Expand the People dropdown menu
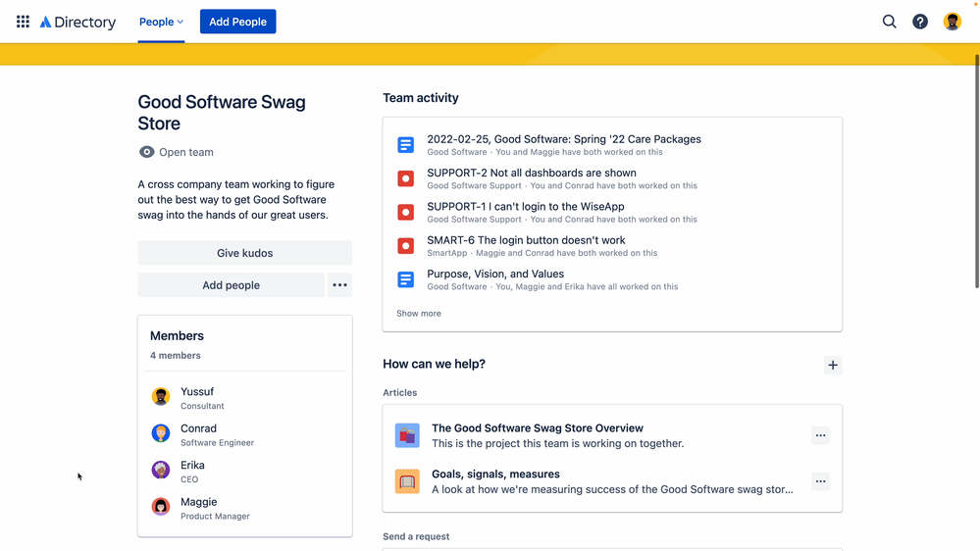 [161, 22]
